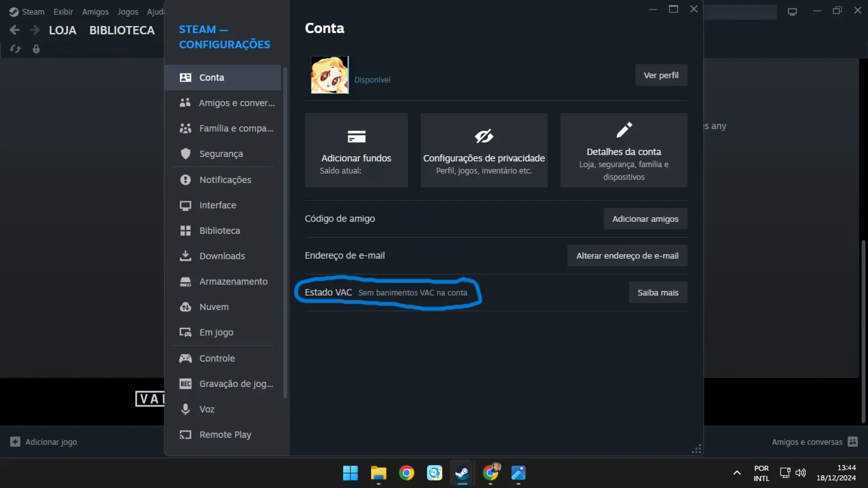The image size is (868, 488).
Task: Click Saiba mais about VAC status
Action: pyautogui.click(x=658, y=292)
